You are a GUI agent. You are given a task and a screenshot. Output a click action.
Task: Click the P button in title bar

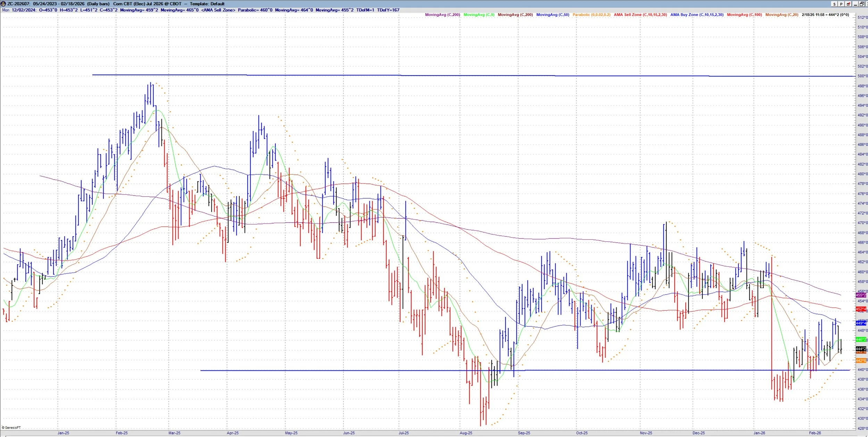841,4
